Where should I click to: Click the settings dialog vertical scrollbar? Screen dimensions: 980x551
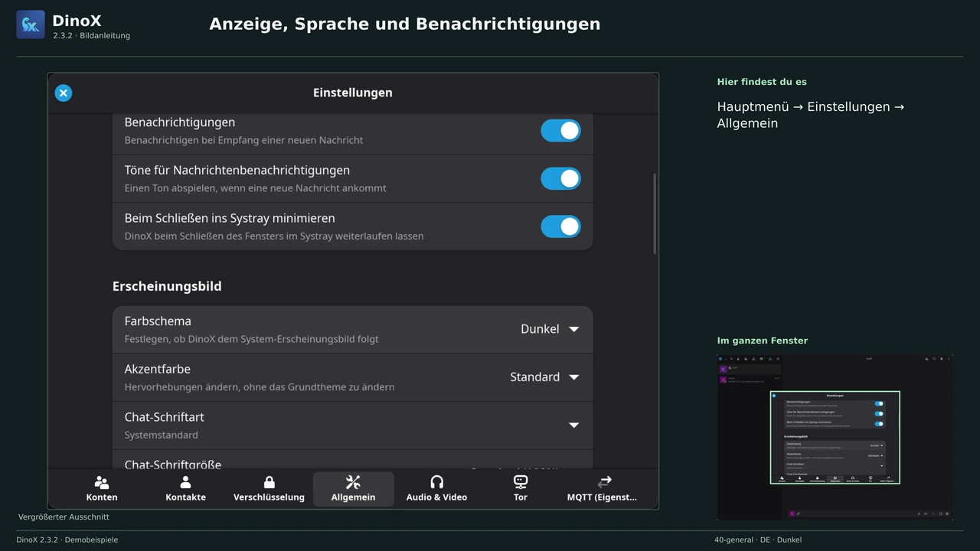[655, 214]
